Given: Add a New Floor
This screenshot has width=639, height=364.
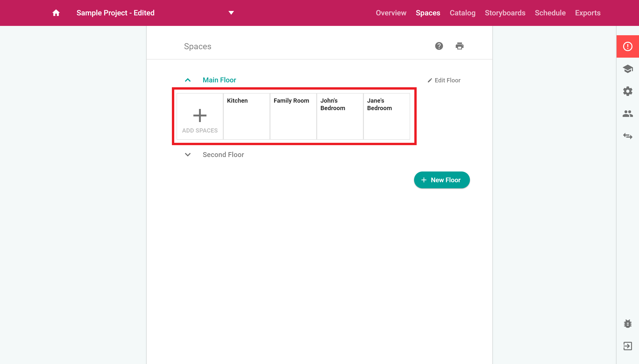Looking at the screenshot, I should pos(442,180).
